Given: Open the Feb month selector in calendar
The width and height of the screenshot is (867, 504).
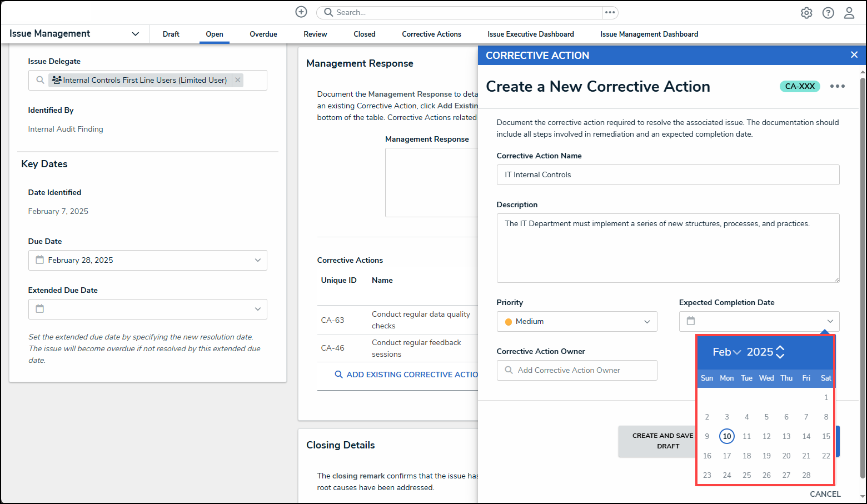Looking at the screenshot, I should point(726,352).
